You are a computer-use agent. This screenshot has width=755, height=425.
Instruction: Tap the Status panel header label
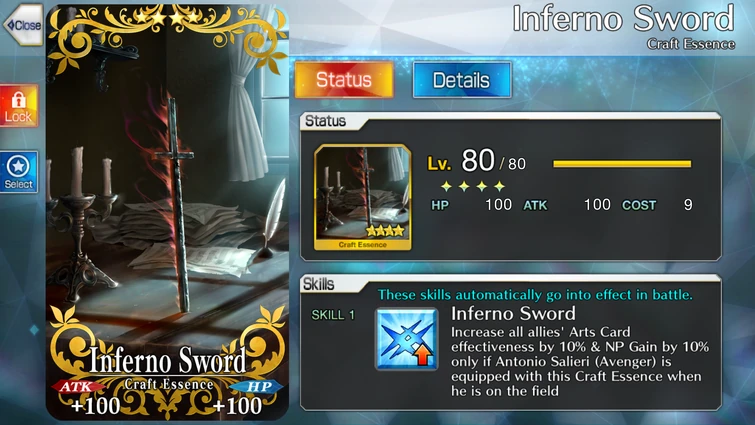[325, 121]
